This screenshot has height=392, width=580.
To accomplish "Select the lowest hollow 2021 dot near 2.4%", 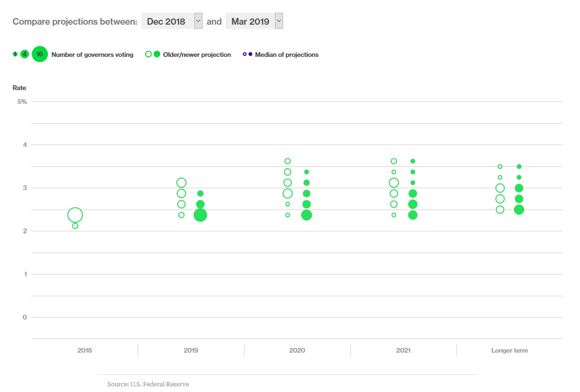I will (x=394, y=215).
